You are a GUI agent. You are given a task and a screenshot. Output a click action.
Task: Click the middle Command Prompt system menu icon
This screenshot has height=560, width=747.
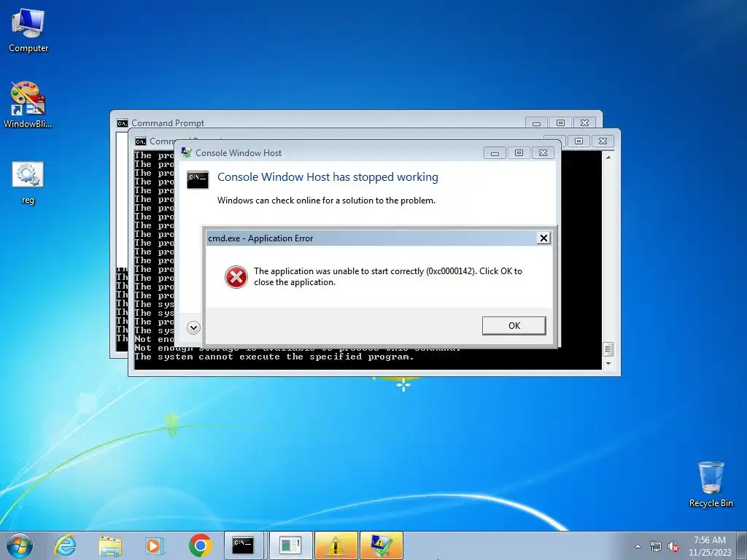pos(141,141)
